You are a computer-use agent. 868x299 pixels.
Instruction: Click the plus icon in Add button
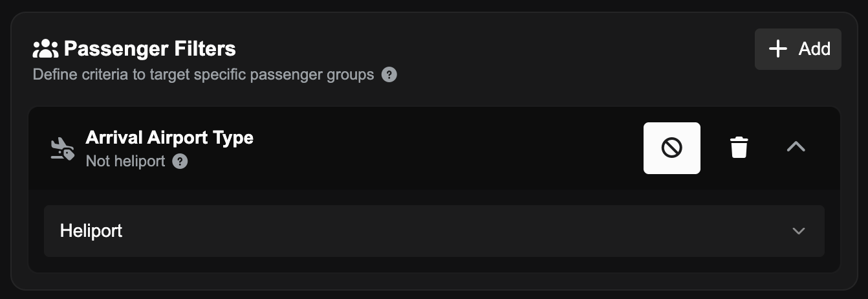pyautogui.click(x=777, y=49)
